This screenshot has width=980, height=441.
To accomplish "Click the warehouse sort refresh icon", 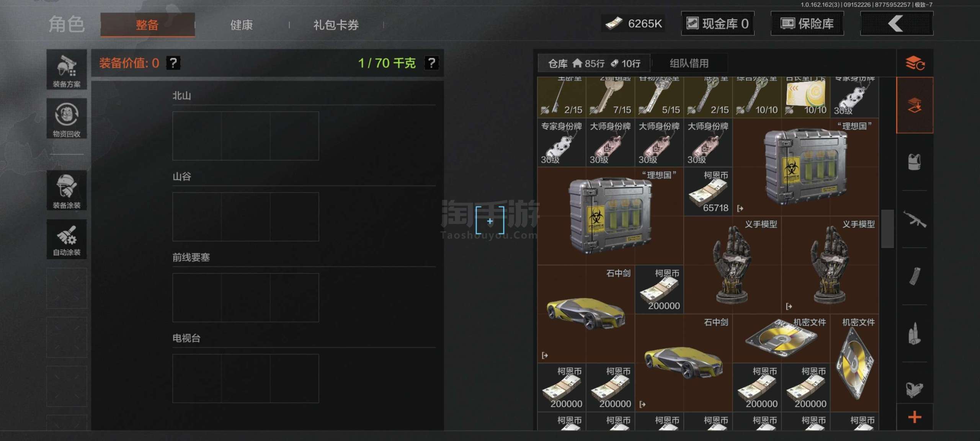I will (x=915, y=63).
